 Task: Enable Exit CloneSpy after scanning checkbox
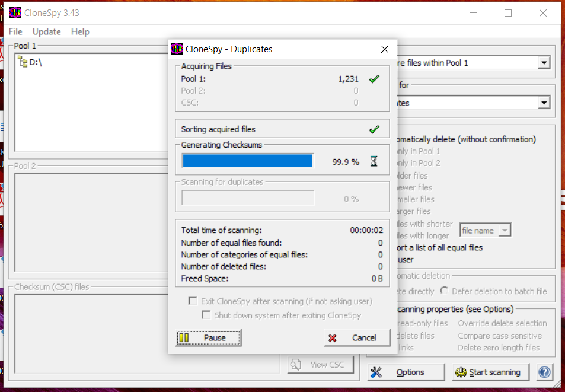coord(193,301)
